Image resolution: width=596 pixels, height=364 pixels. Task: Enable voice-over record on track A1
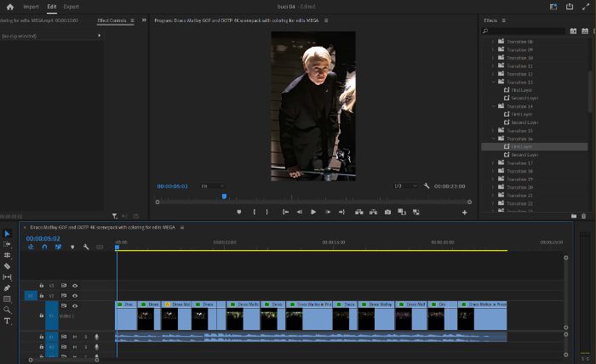click(96, 337)
